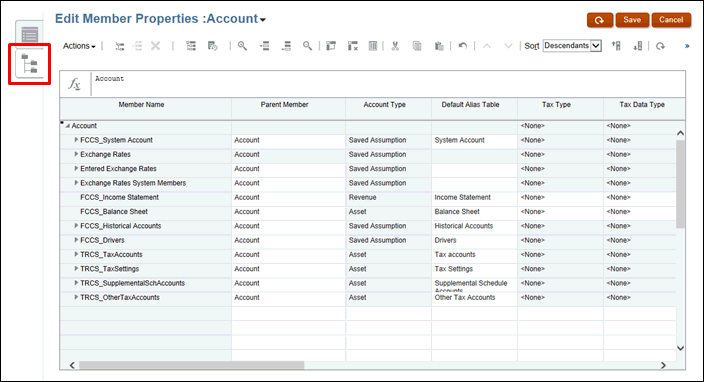Expand the TRCS_TaxAccounts member

[76, 255]
